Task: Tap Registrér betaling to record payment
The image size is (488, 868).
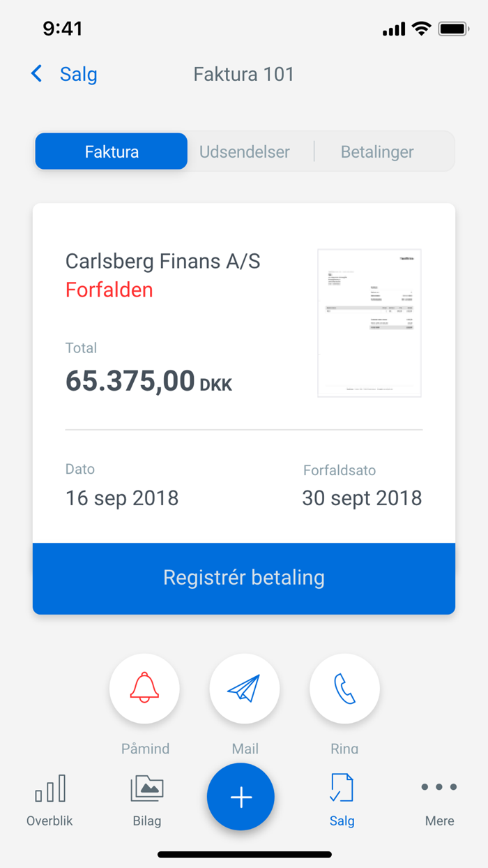Action: click(244, 578)
